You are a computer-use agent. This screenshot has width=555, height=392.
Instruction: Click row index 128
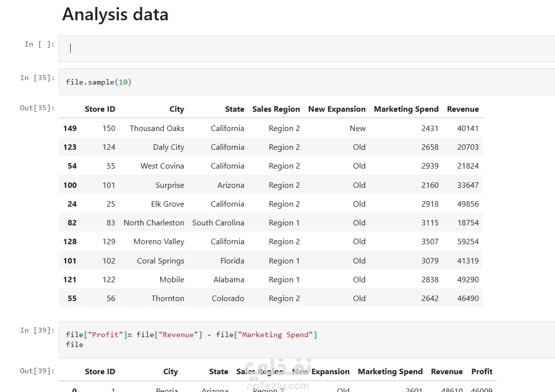click(x=70, y=242)
